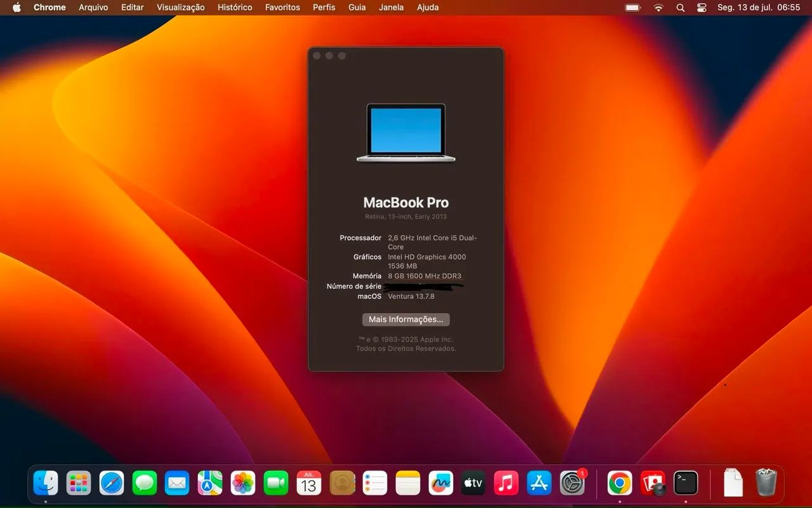Open the Ajuda menu
This screenshot has width=812, height=508.
click(x=428, y=8)
